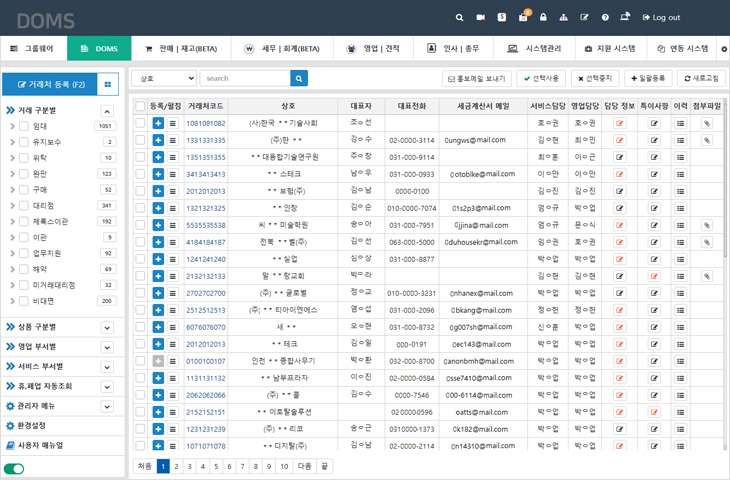Open the notification icon with orange badge
This screenshot has width=730, height=480.
coord(523,17)
